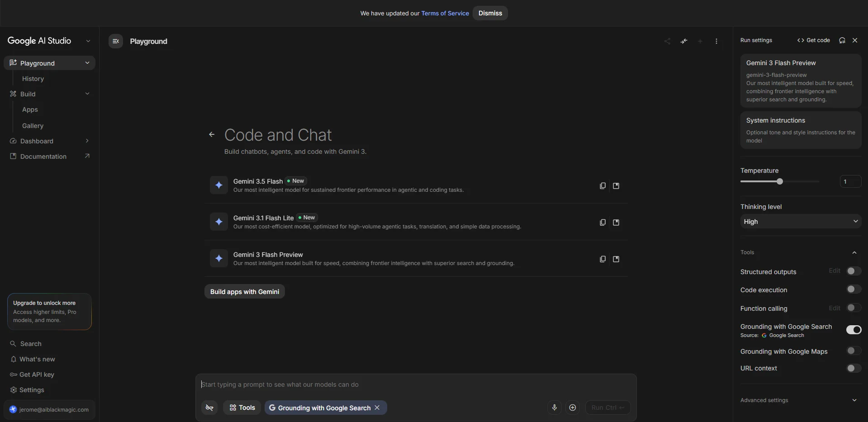Dismiss the Terms of Service banner
Screen dimensions: 868x422
(x=490, y=13)
